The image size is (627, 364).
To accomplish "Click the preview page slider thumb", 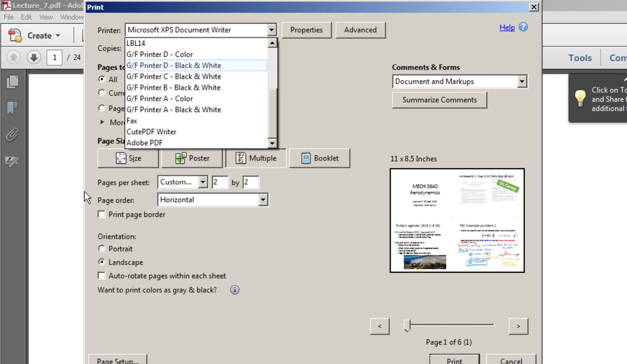I will (407, 326).
